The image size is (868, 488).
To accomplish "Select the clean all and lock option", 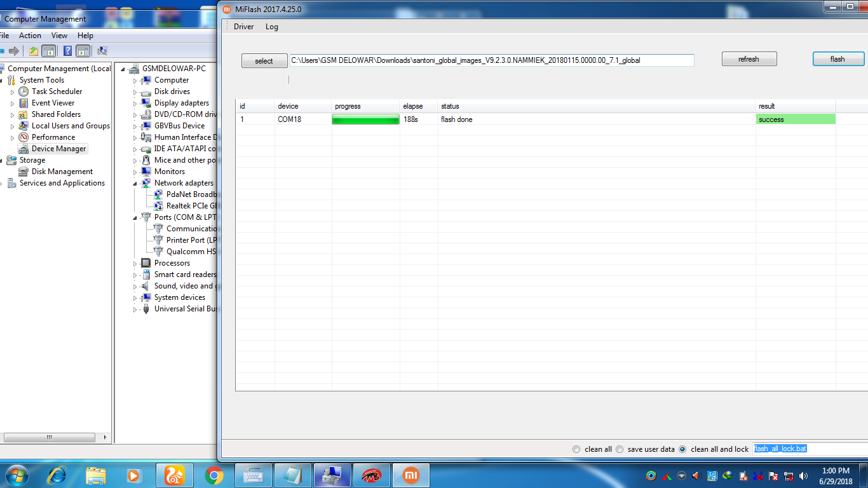I will click(x=682, y=449).
